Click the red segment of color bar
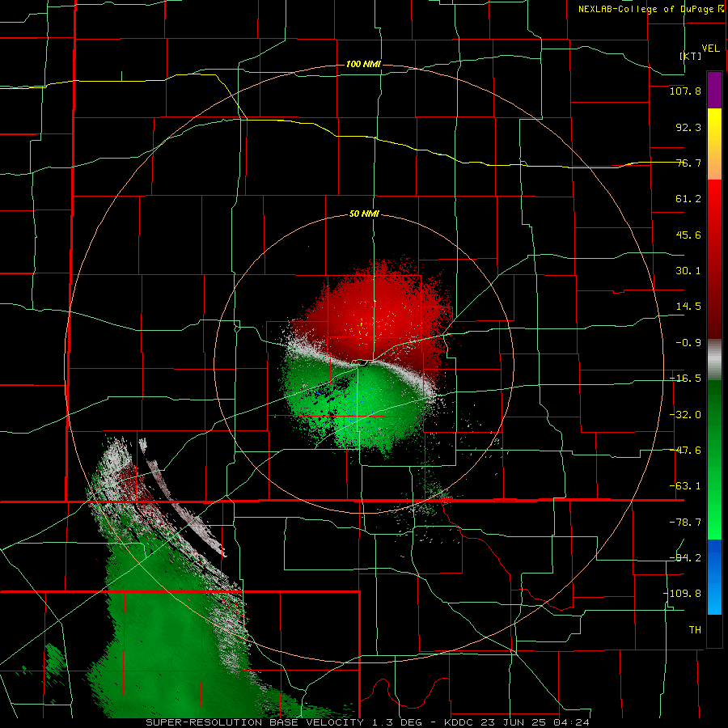The width and height of the screenshot is (728, 728). click(x=714, y=259)
